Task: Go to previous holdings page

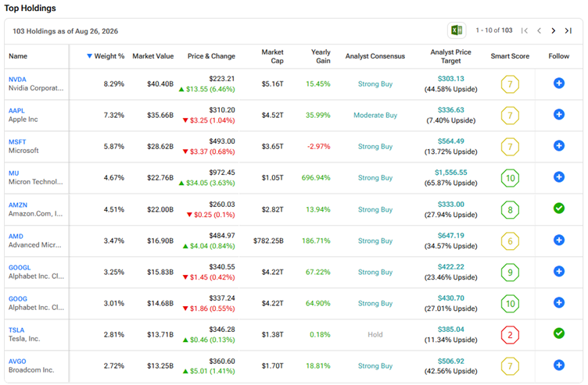Action: [539, 30]
